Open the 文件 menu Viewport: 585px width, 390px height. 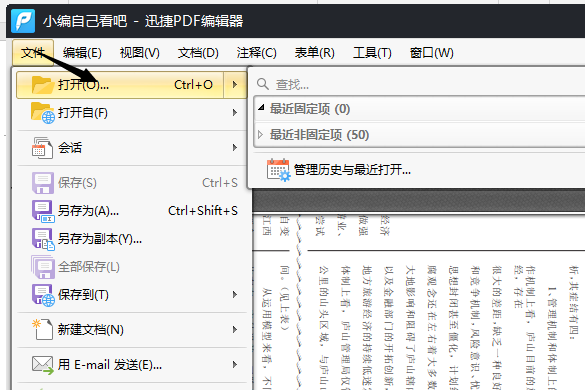pos(33,53)
